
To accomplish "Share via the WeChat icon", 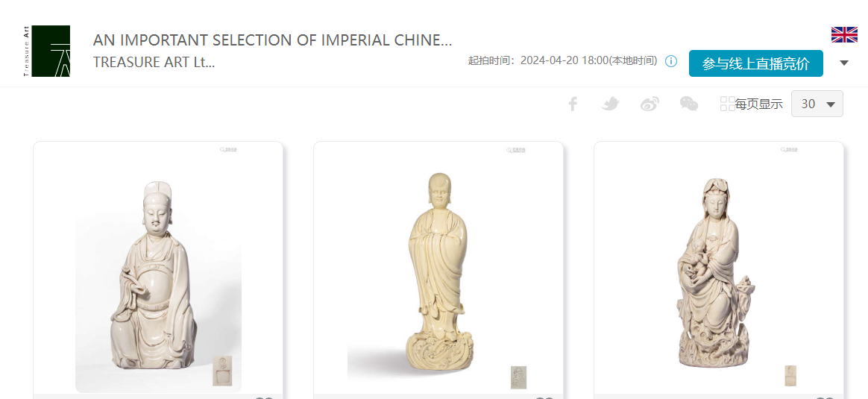I will click(688, 104).
